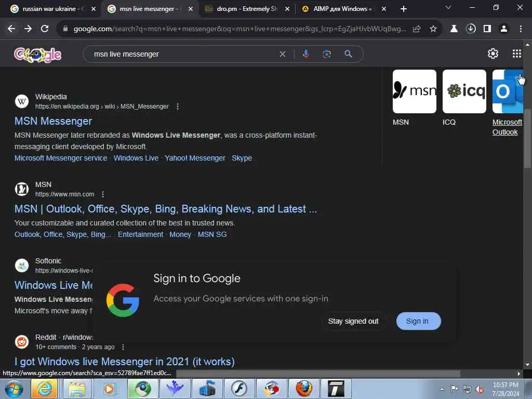Image resolution: width=532 pixels, height=399 pixels.
Task: Click the horizontal scrollbar at bottom
Action: [318, 374]
